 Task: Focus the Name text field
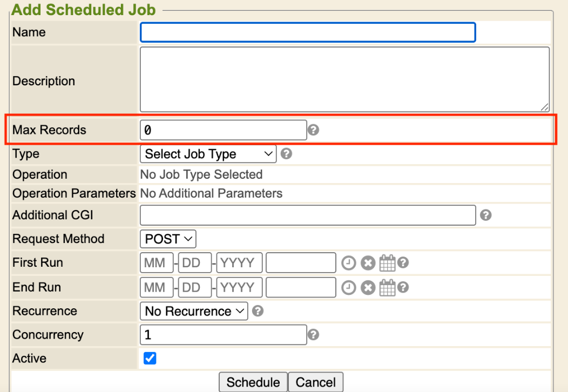point(308,32)
